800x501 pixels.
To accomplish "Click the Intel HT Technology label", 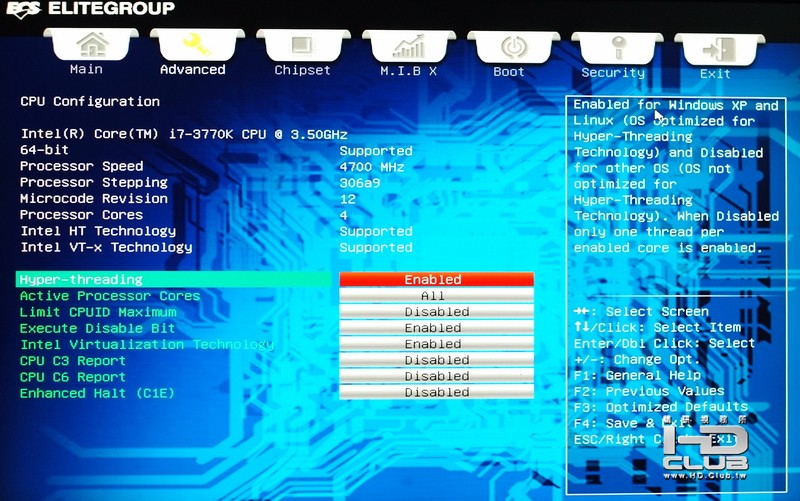I will [98, 231].
